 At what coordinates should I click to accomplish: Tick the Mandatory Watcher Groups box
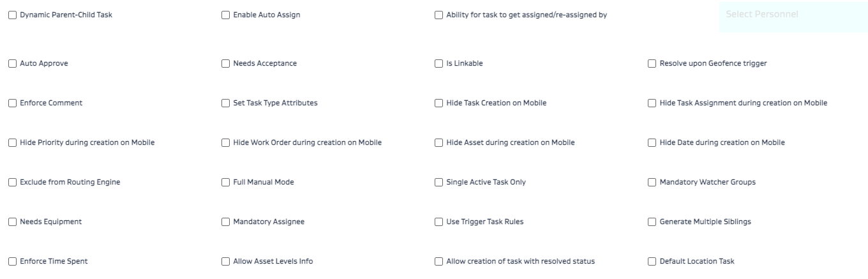click(x=652, y=182)
